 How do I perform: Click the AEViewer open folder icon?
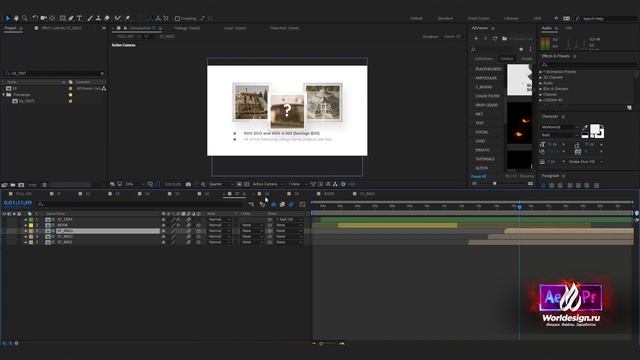point(504,38)
